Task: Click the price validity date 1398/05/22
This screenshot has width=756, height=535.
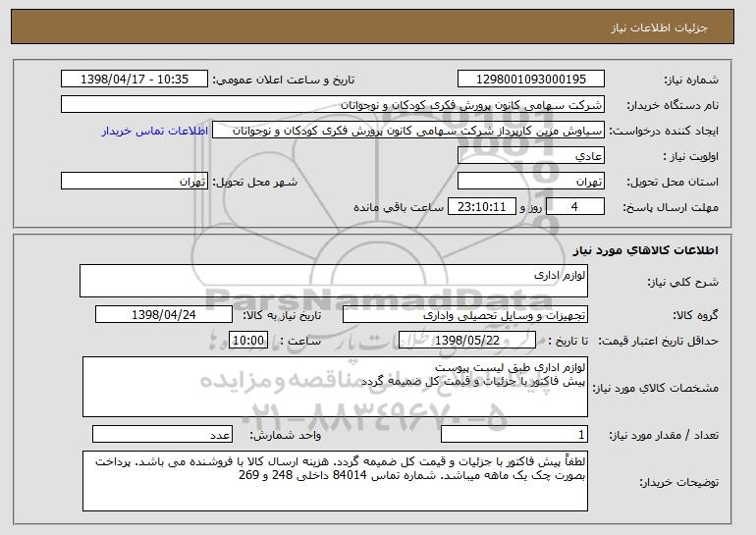Action: click(467, 341)
